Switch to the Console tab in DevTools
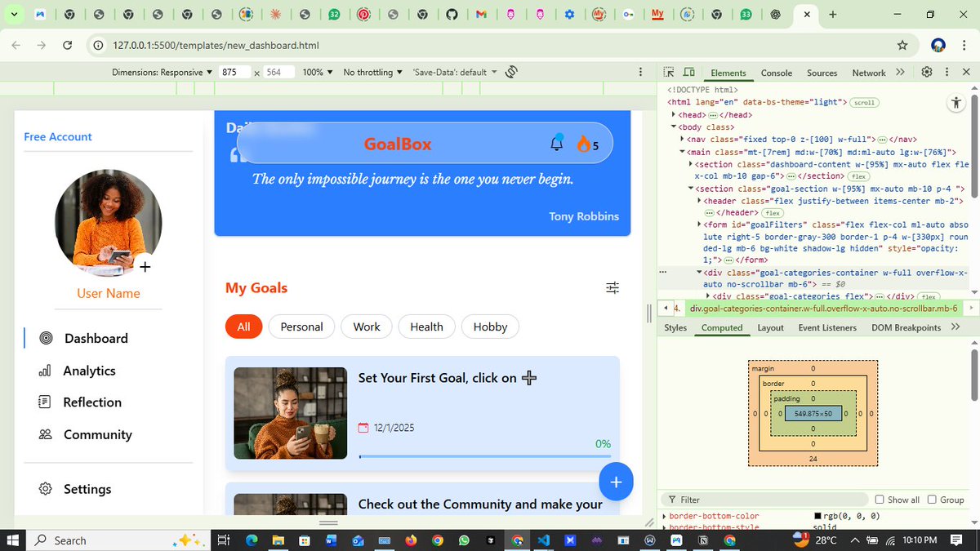Screen dimensions: 980x551 point(776,73)
